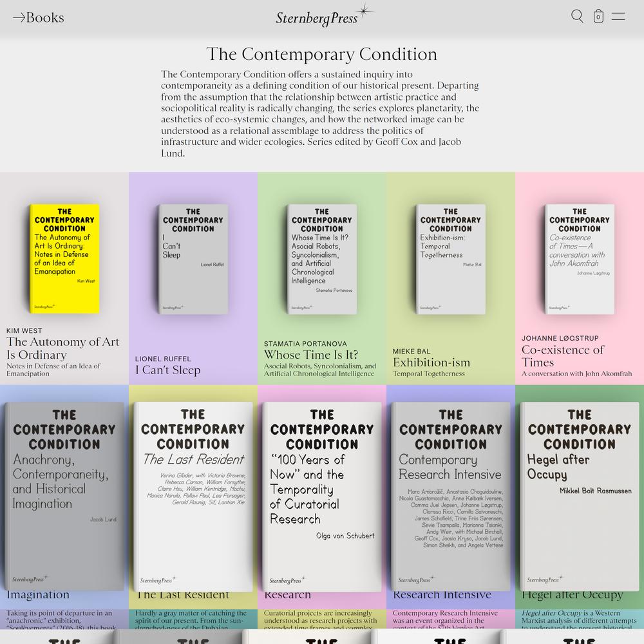Go to the Sternberg Press logo homepage
This screenshot has width=644, height=644.
coord(324,15)
